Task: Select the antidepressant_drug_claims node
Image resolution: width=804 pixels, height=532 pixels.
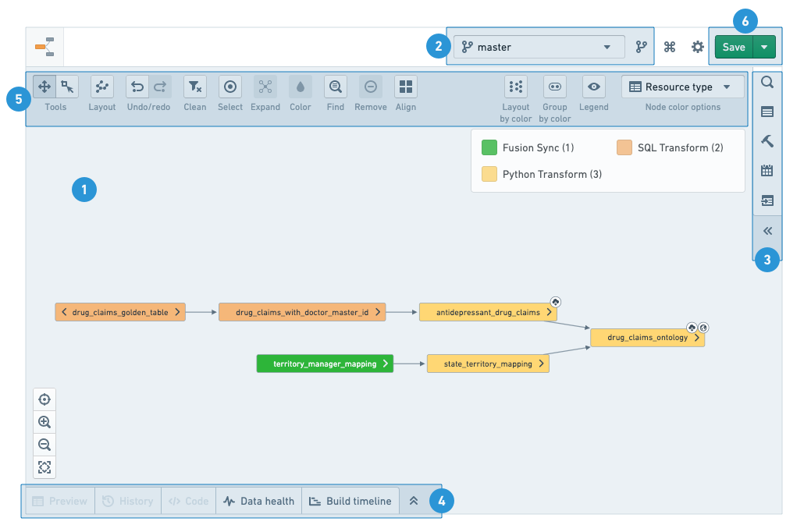Action: pos(488,312)
